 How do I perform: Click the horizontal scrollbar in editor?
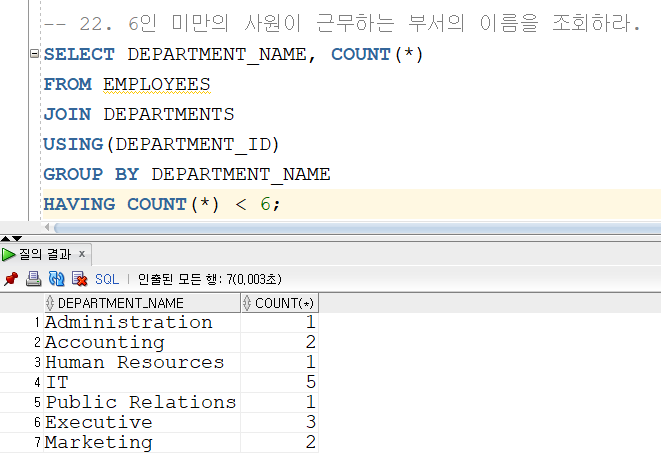point(357,228)
